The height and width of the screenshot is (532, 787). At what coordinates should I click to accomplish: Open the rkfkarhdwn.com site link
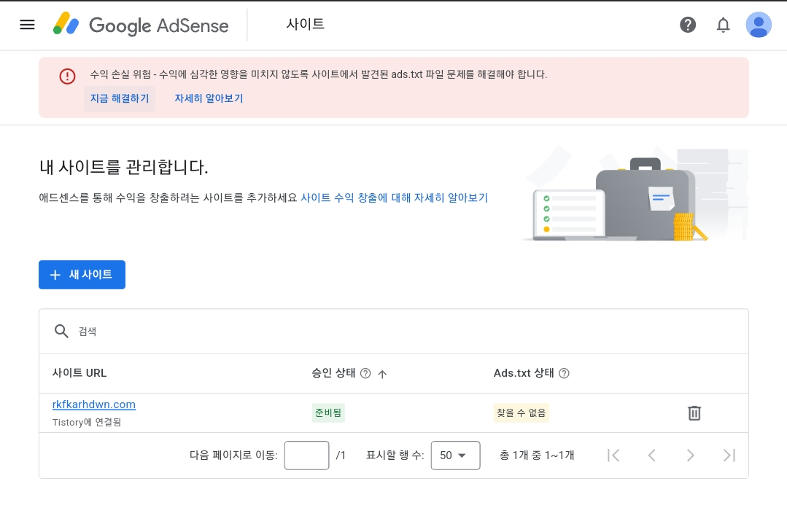coord(93,404)
